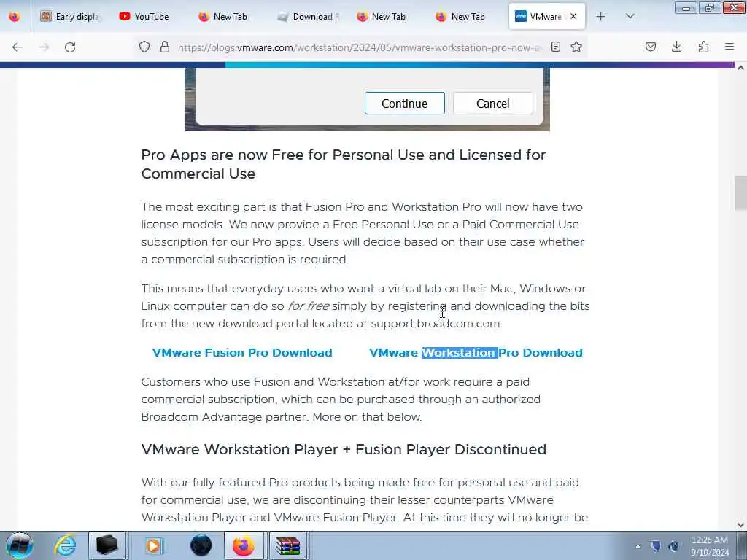Screen dimensions: 747x560
Task: Click scrollbar down arrow
Action: tap(740, 525)
